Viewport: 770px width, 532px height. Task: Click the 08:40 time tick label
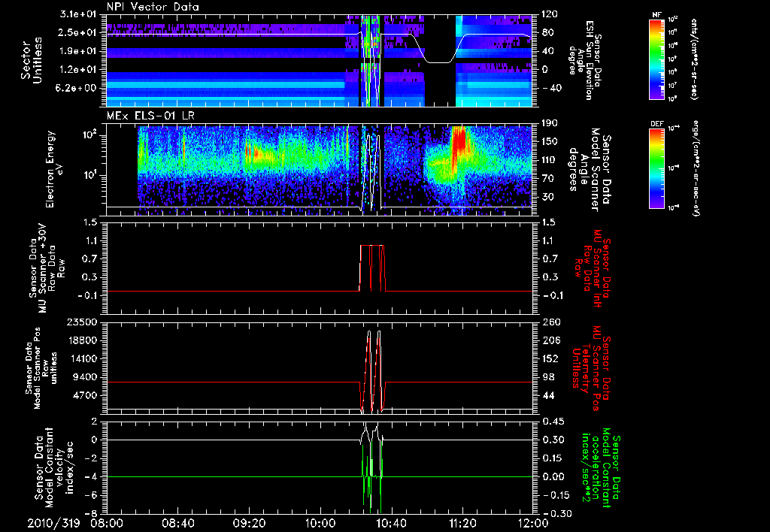click(x=177, y=522)
